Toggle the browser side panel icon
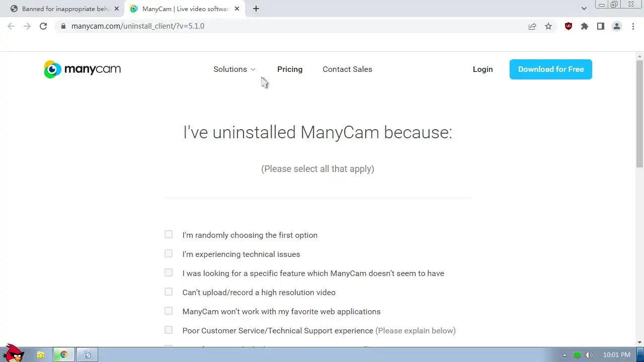 click(x=601, y=26)
